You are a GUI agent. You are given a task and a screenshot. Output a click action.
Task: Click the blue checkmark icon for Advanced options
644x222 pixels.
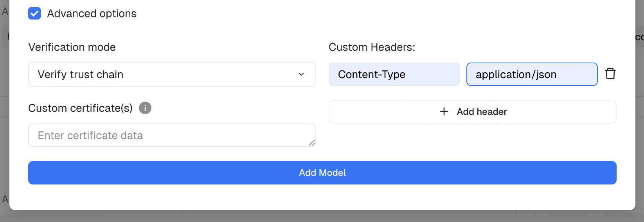(34, 13)
